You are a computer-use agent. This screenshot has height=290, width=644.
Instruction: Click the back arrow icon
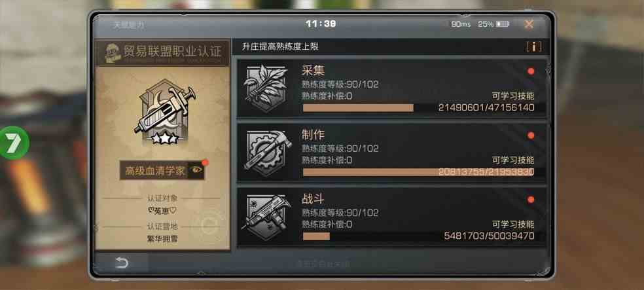pos(122,263)
